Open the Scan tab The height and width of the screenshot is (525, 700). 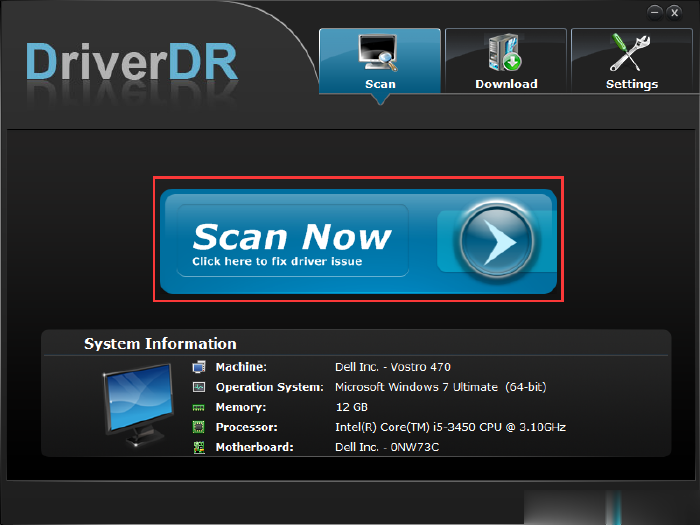point(380,61)
